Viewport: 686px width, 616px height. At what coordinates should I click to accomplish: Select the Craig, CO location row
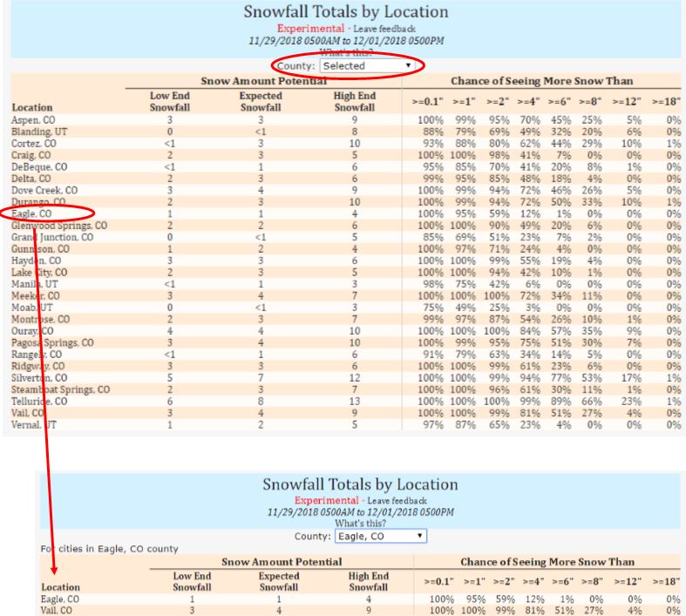click(346, 155)
